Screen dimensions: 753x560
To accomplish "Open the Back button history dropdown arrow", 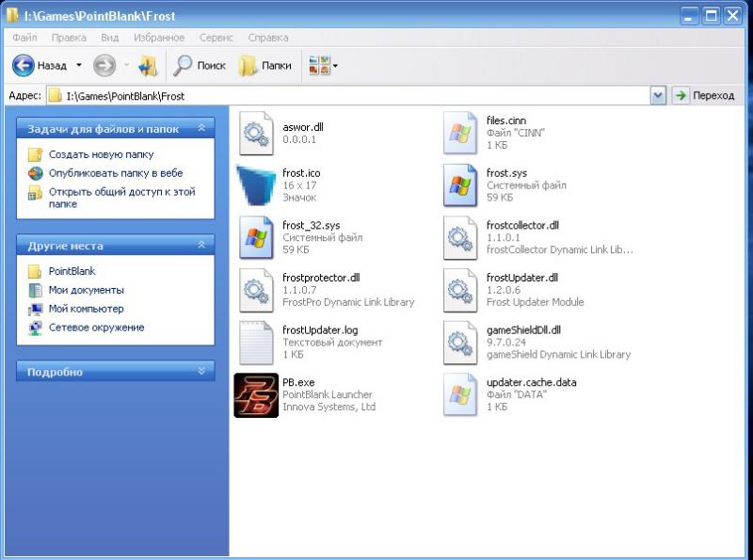I will (x=79, y=66).
